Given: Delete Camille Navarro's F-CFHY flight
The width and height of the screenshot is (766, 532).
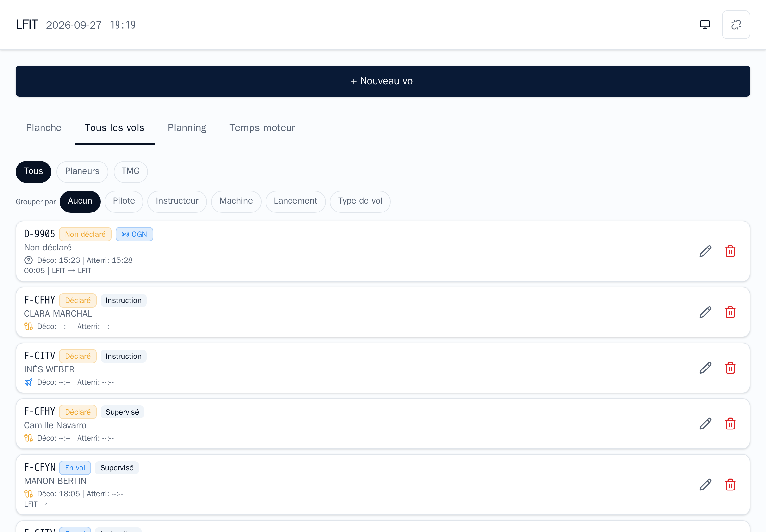Looking at the screenshot, I should (730, 424).
